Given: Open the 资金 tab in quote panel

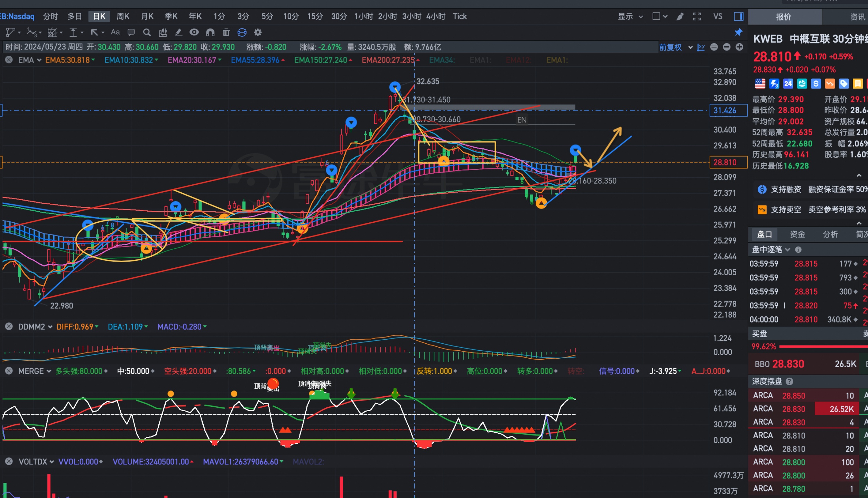Looking at the screenshot, I should pos(797,234).
